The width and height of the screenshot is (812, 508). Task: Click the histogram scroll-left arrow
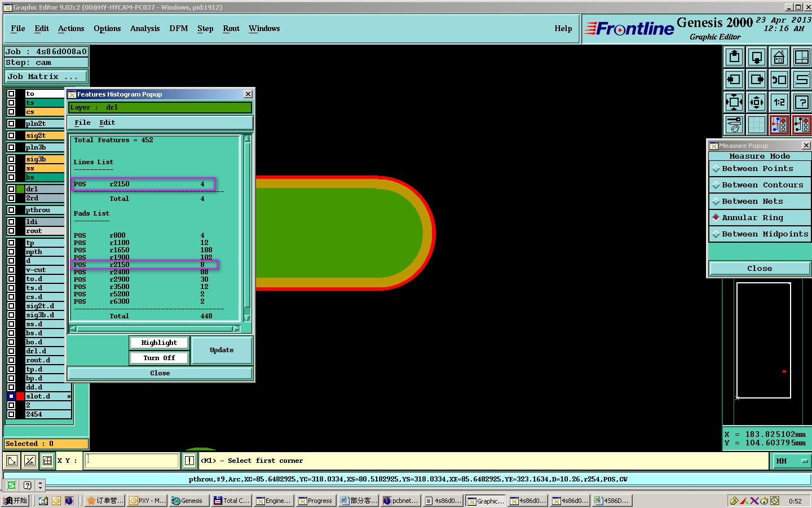tap(74, 329)
